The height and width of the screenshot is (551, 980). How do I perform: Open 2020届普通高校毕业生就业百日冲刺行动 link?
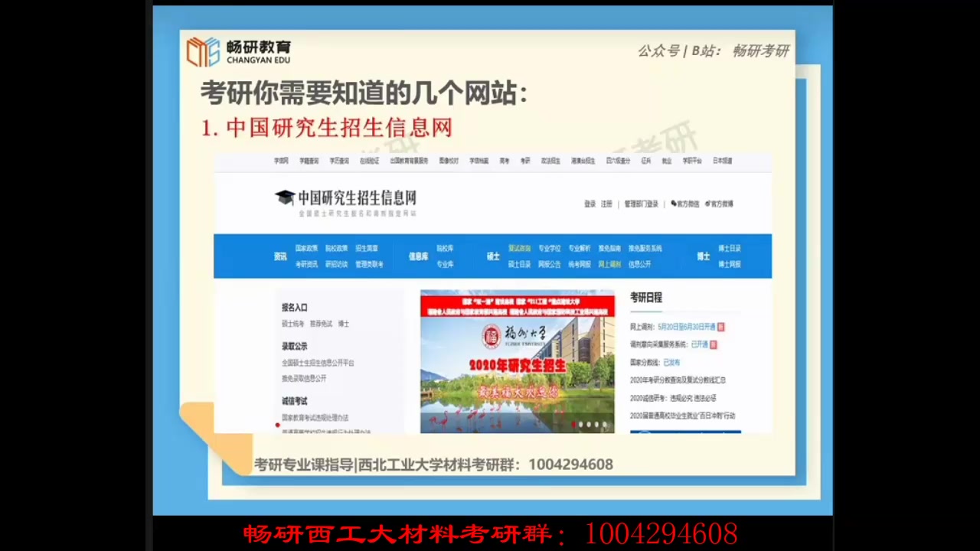tap(682, 416)
